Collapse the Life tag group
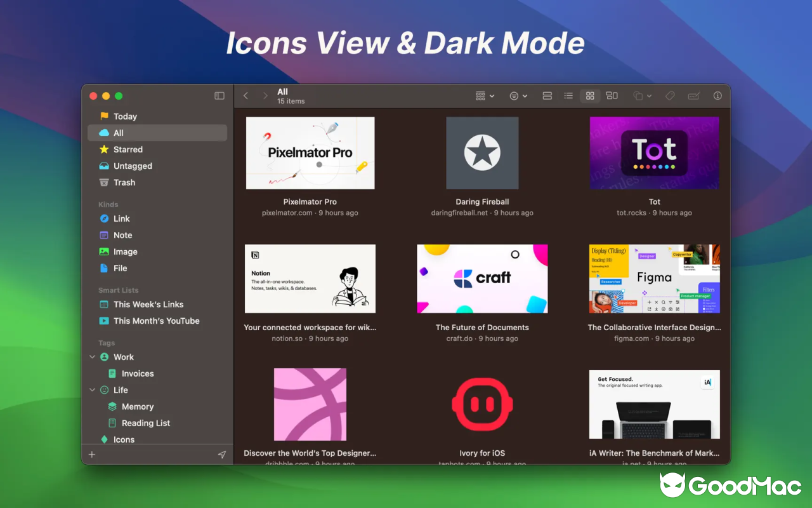The image size is (812, 508). tap(92, 390)
